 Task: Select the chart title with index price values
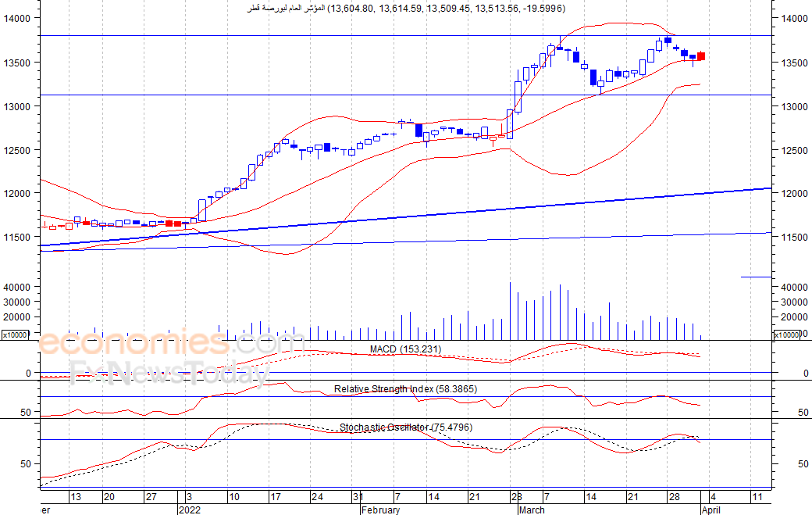point(406,9)
